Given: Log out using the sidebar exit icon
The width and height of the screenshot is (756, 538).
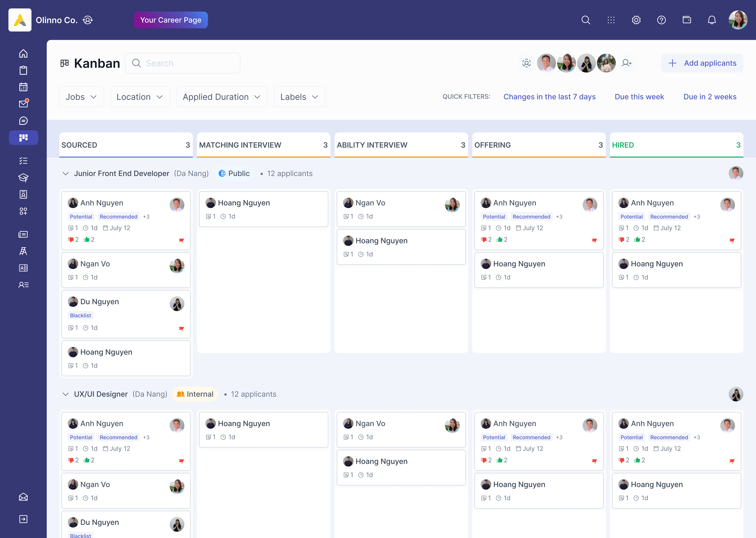Looking at the screenshot, I should coord(23,519).
